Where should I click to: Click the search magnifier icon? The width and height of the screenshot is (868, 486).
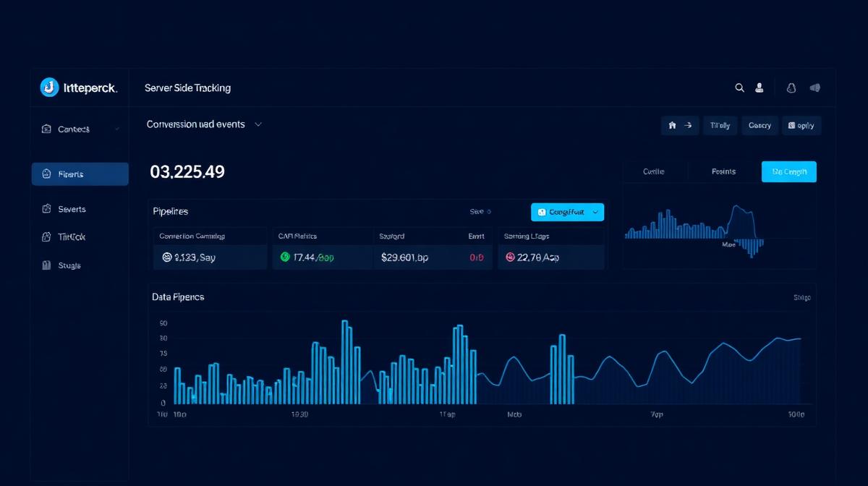(x=739, y=88)
